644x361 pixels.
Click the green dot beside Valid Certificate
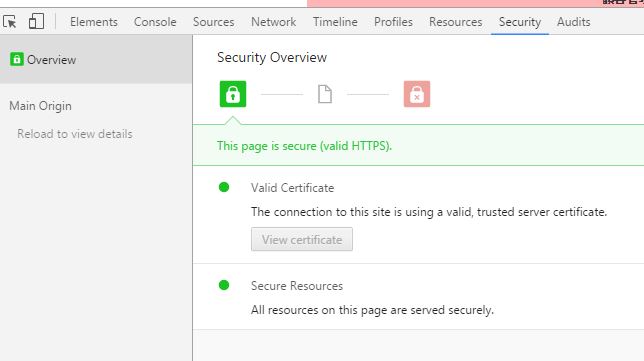[224, 187]
